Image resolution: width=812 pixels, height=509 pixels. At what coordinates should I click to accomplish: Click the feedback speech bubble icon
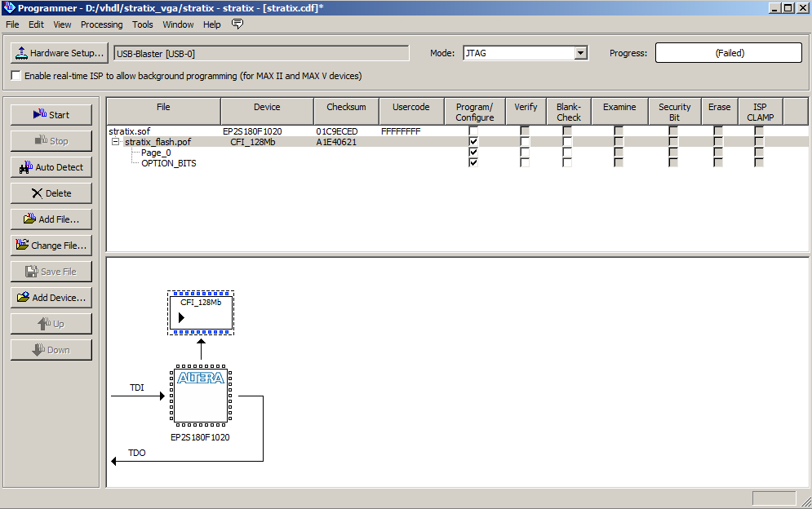tap(237, 24)
